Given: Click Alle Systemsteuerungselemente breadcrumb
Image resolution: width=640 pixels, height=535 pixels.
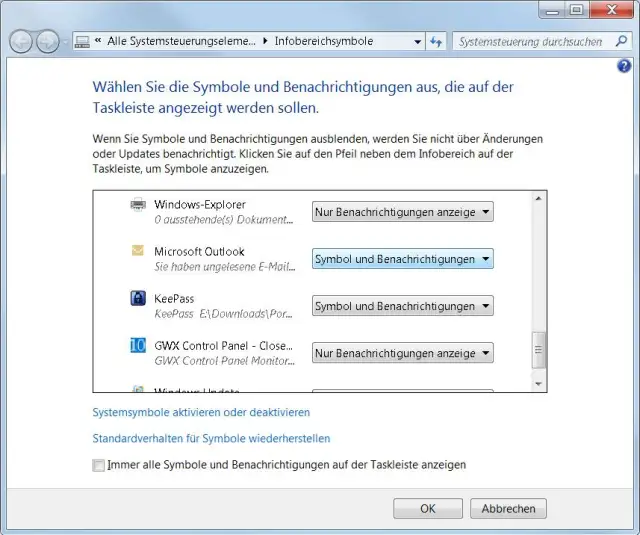Looking at the screenshot, I should click(181, 41).
